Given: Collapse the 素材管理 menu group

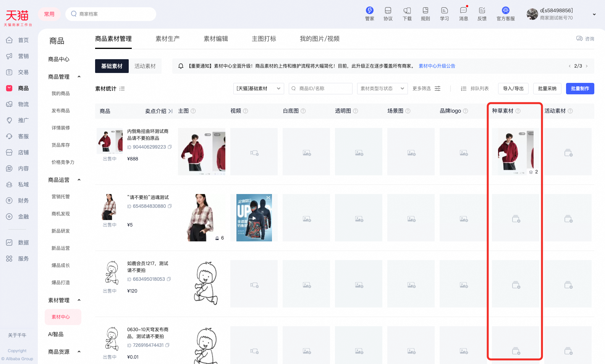Looking at the screenshot, I should click(79, 300).
